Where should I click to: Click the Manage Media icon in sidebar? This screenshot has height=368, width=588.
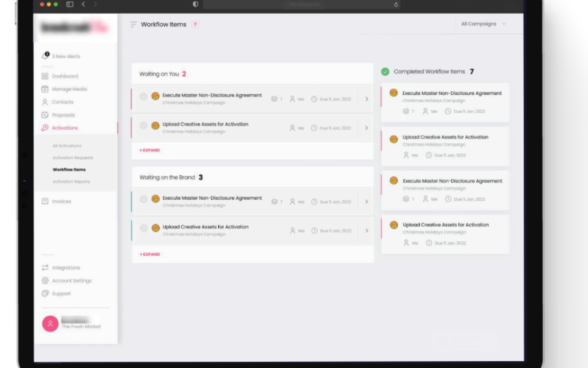point(45,89)
